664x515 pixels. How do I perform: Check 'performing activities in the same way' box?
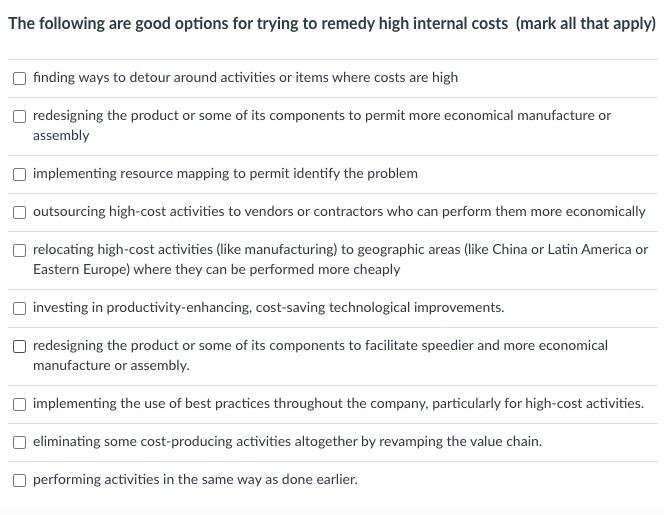point(19,480)
